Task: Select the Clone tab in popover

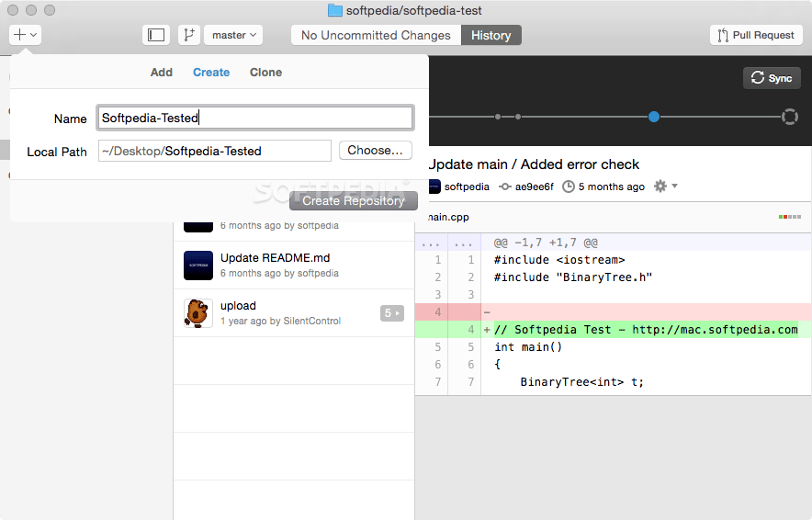Action: pyautogui.click(x=265, y=73)
